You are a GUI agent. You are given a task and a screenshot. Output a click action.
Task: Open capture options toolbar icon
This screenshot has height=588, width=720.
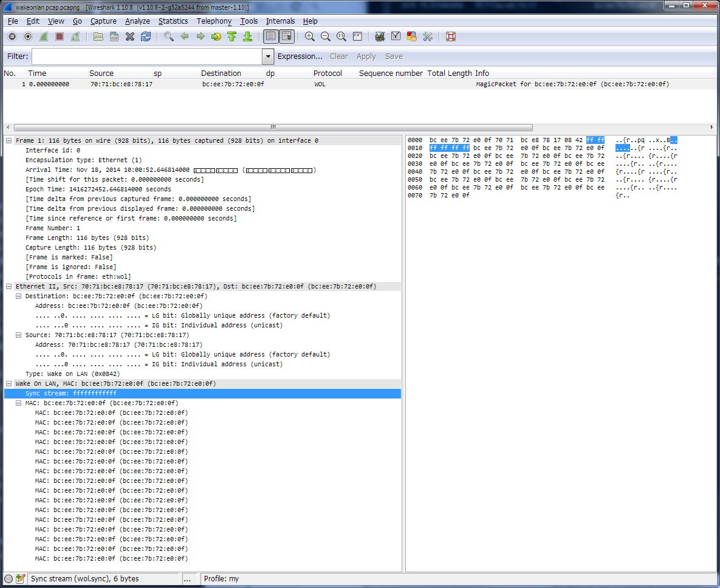coord(28,36)
